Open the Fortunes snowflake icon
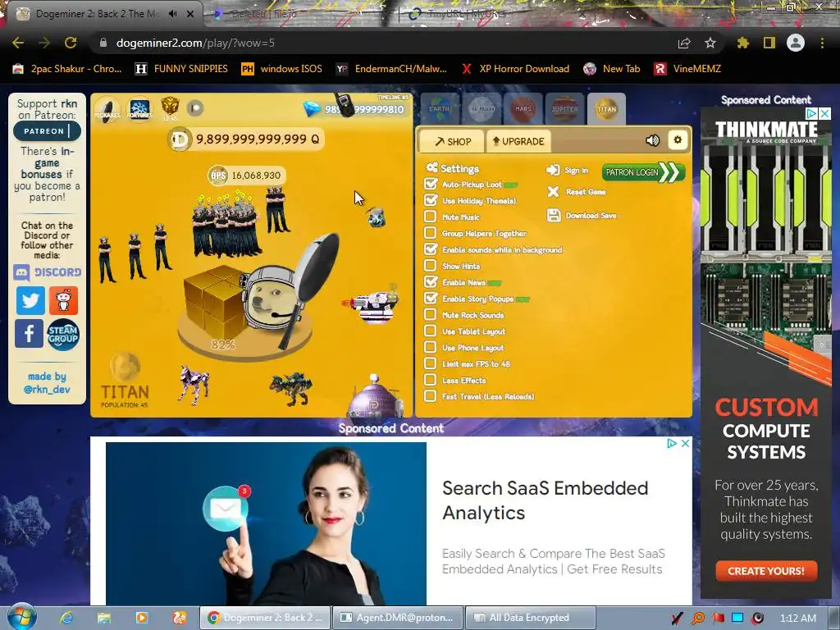840x630 pixels. tap(139, 109)
